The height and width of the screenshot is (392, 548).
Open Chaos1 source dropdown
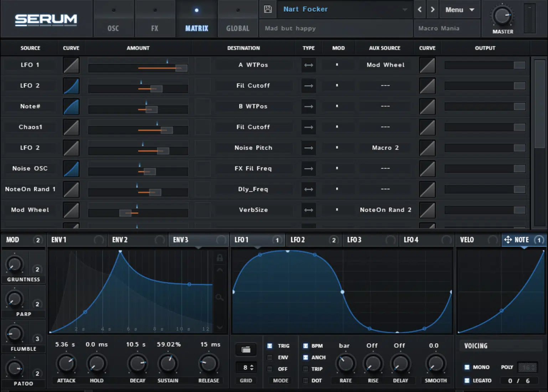coord(31,127)
